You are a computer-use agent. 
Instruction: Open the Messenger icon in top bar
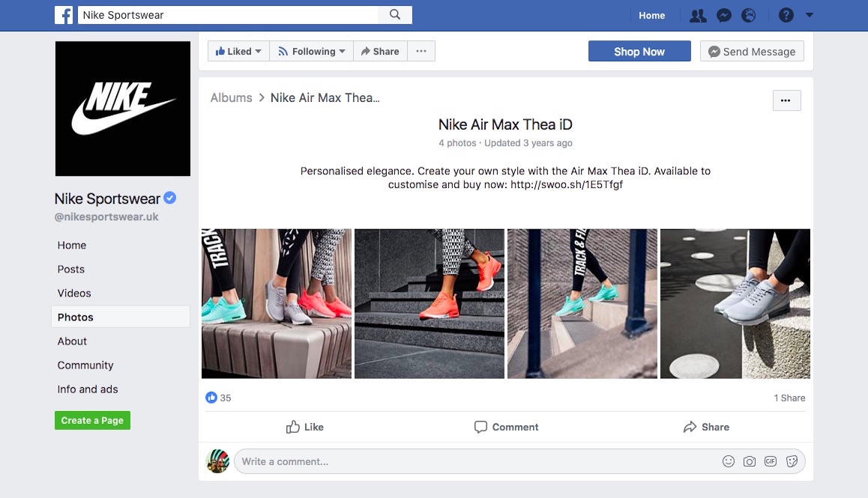click(x=723, y=16)
